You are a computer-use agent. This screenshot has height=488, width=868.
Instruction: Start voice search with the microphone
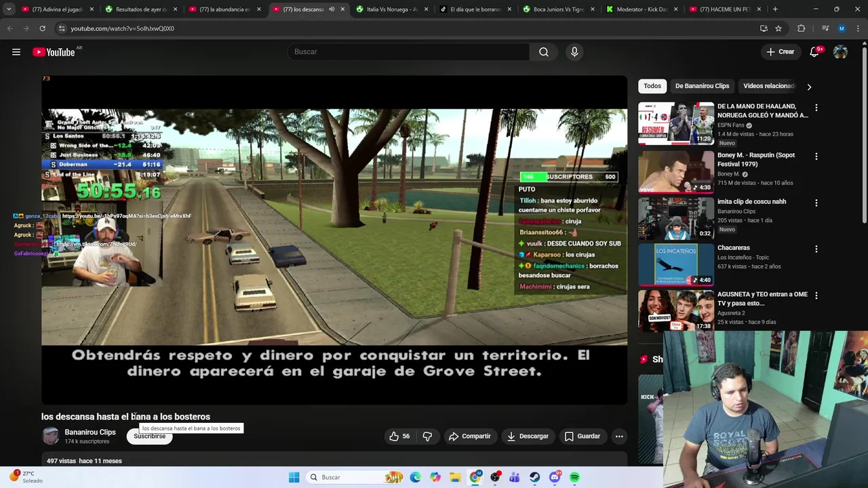(574, 52)
